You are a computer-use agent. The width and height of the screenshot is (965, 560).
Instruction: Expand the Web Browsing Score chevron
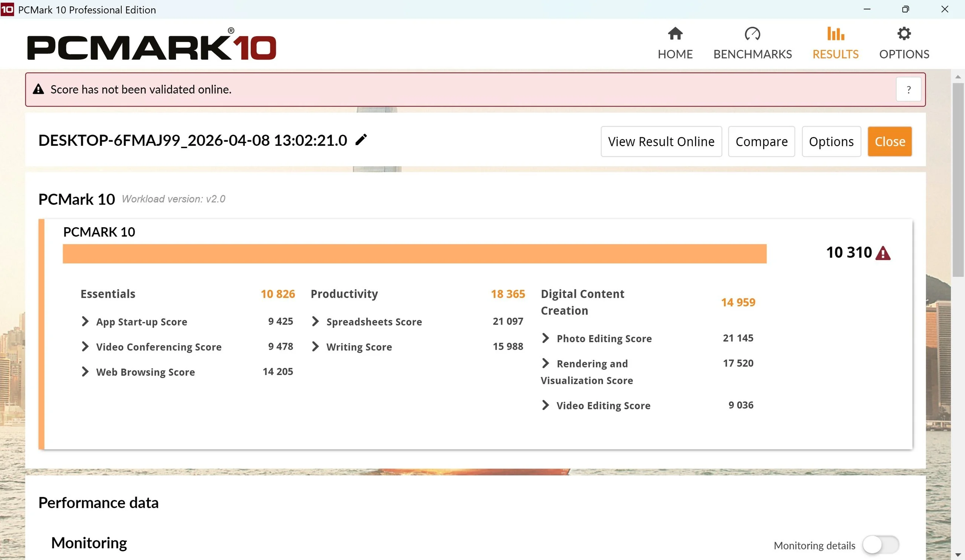85,372
